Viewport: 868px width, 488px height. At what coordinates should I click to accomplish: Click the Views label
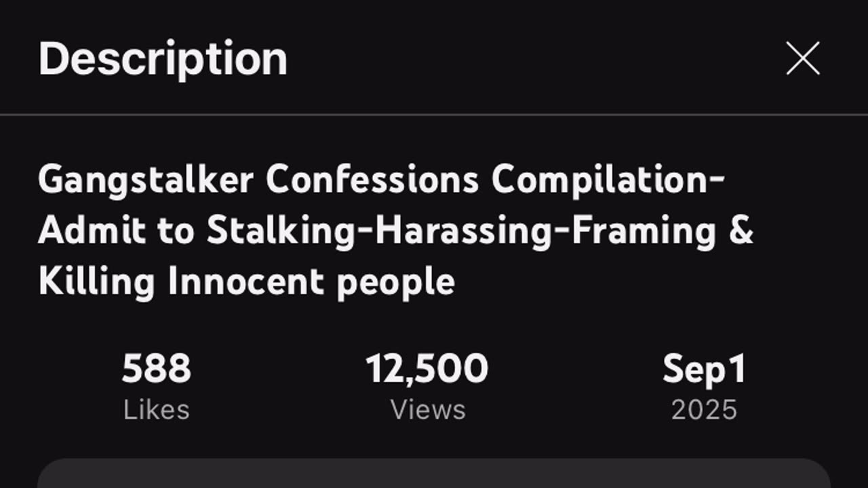[x=428, y=410]
